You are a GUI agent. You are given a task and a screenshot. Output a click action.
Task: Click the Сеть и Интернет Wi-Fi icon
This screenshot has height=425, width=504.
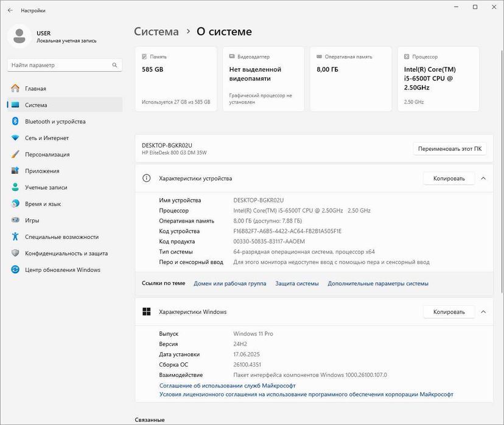[15, 138]
